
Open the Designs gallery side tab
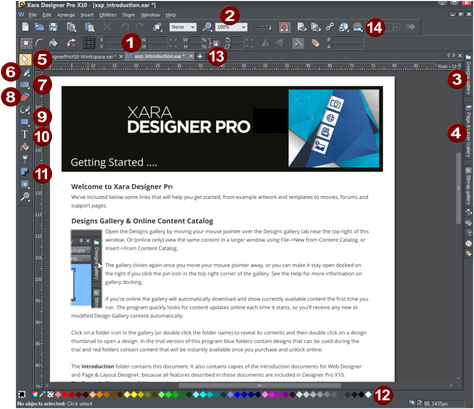[468, 75]
